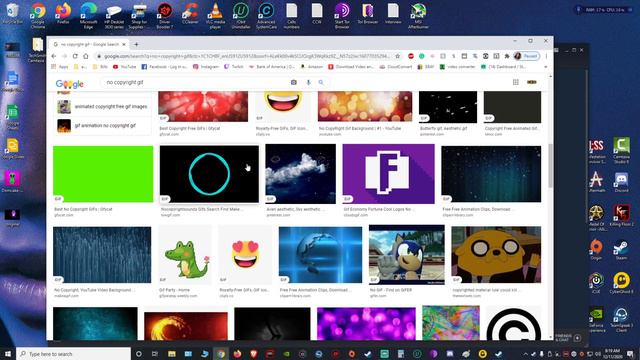
Task: Bookmark this page with the star icon
Action: coord(398,56)
